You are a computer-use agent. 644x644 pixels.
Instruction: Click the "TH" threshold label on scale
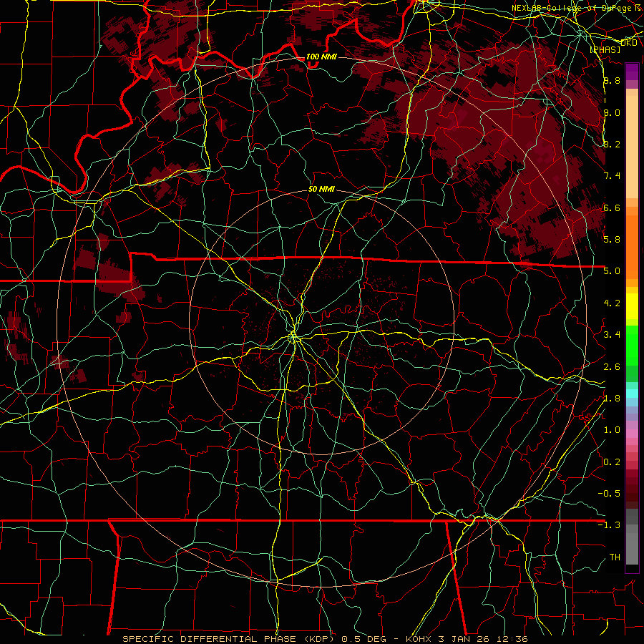pos(615,557)
